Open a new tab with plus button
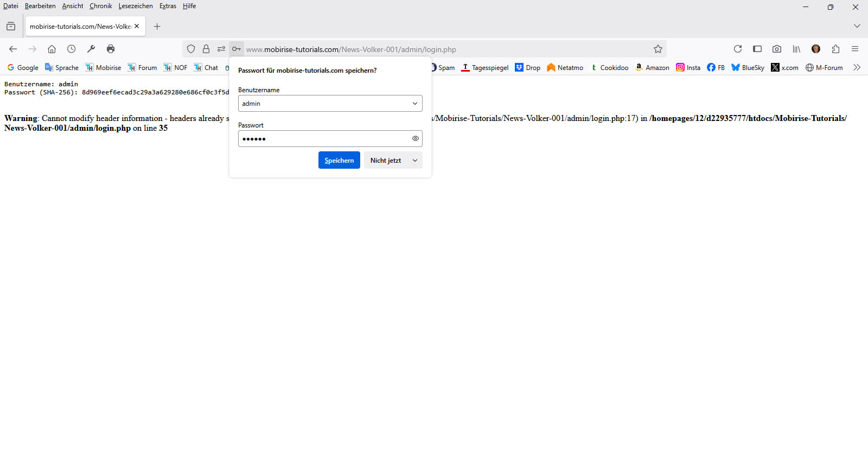The width and height of the screenshot is (868, 460). click(157, 26)
